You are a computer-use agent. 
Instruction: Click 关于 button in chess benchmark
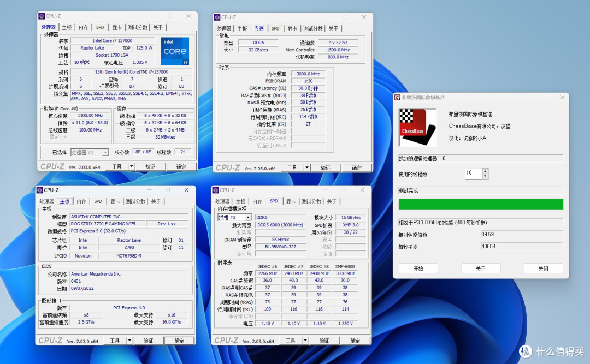[481, 268]
